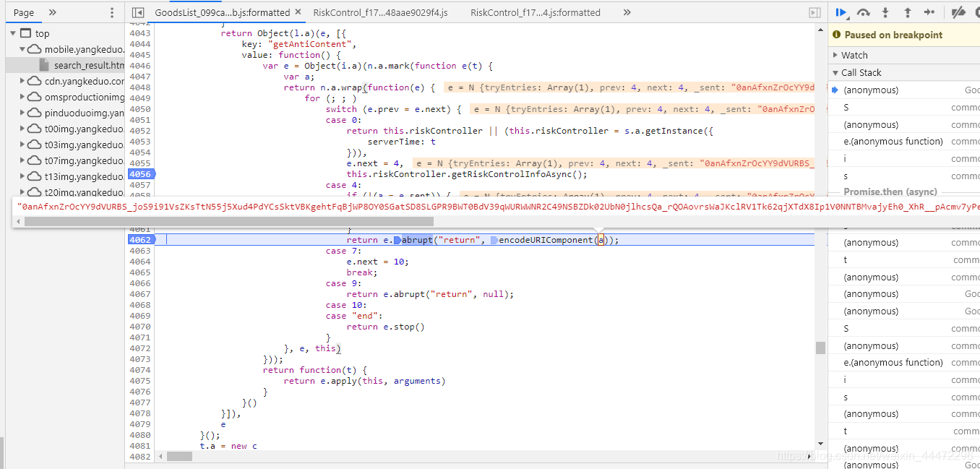
Task: Select the current (anonymous) call frame
Action: (x=904, y=90)
